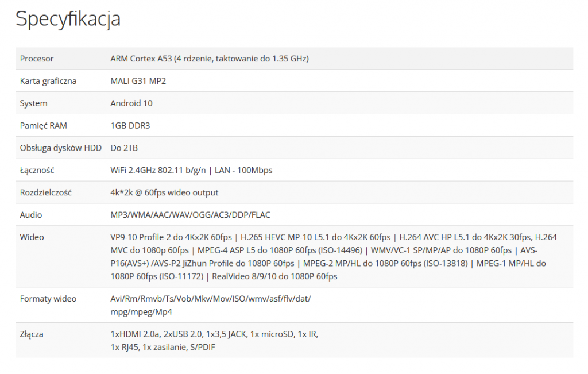Click the ARM Cortex A53 processor value

[x=209, y=59]
